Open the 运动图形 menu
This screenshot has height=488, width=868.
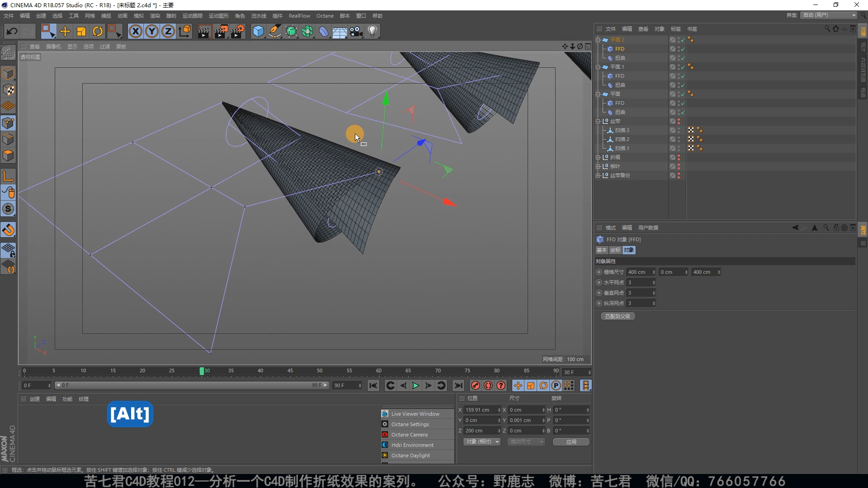tap(219, 16)
